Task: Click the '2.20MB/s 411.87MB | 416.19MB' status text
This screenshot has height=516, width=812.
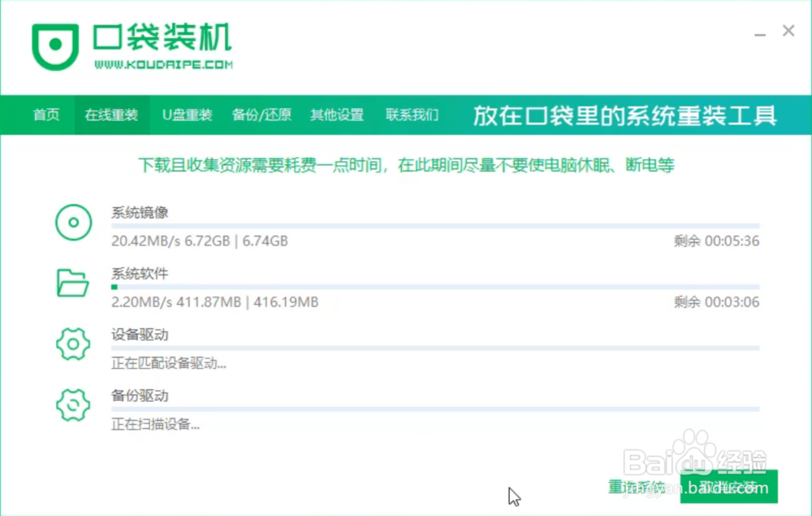Action: point(215,302)
